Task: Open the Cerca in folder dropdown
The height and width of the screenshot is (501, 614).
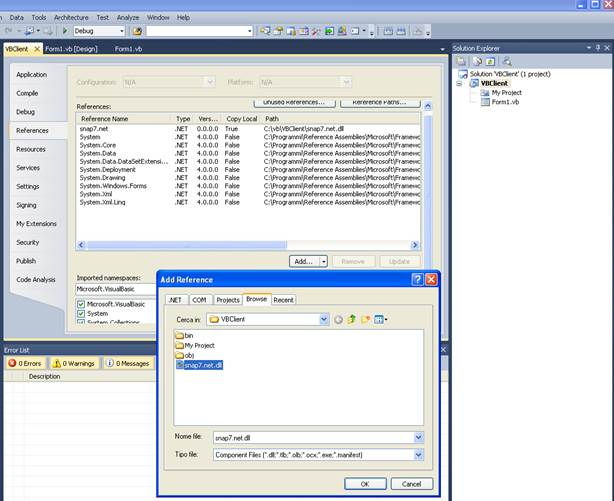Action: click(324, 319)
